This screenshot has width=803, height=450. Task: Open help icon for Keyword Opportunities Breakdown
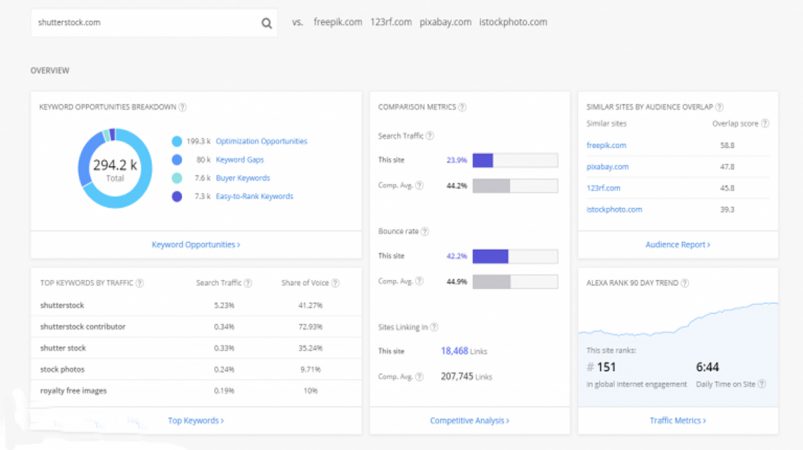coord(182,107)
